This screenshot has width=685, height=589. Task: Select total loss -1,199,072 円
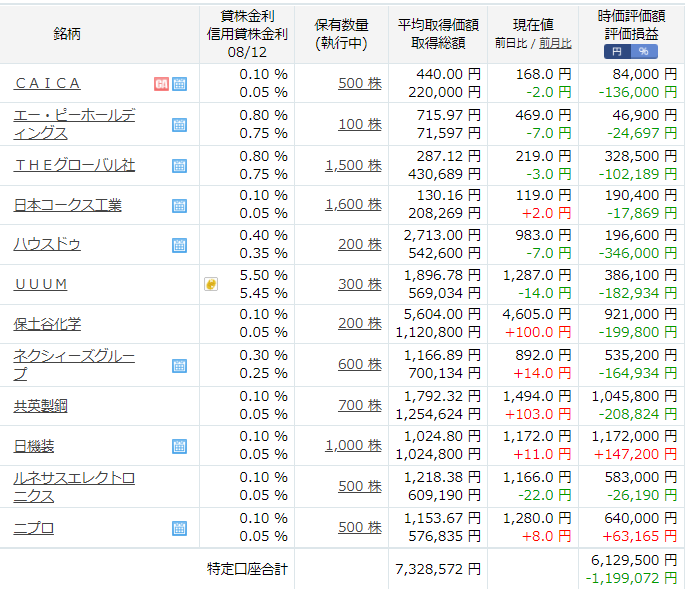tap(631, 578)
